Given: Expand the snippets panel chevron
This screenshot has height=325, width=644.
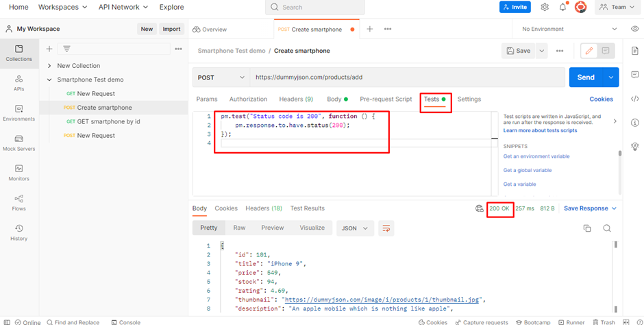Looking at the screenshot, I should click(615, 121).
